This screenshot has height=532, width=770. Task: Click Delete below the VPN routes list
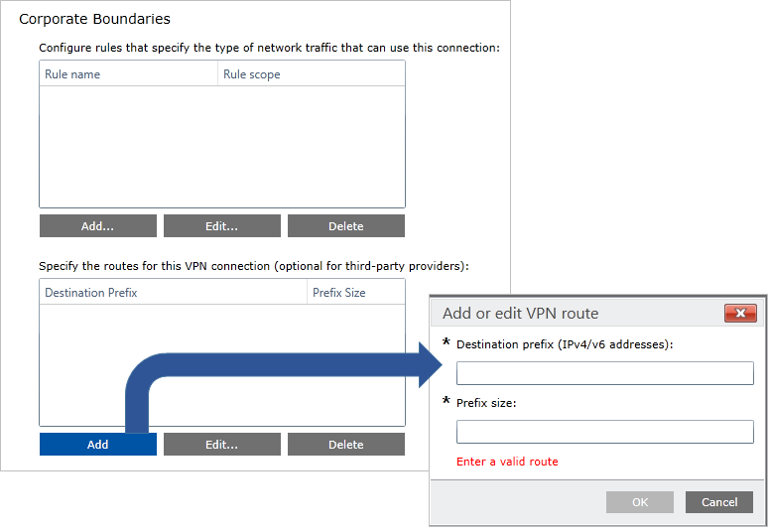pos(345,445)
